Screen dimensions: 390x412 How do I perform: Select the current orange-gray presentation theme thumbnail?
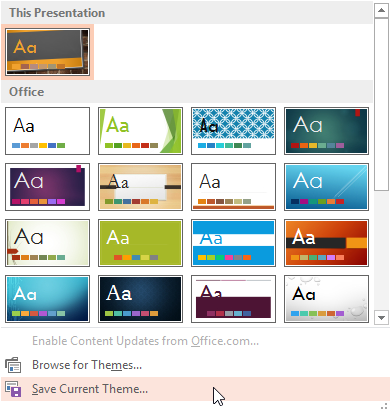point(47,52)
